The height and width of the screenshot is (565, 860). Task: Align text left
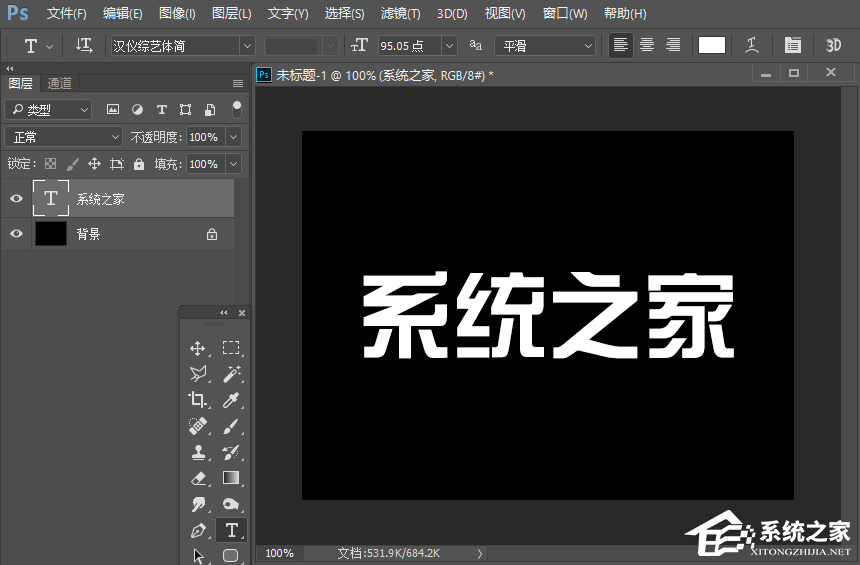pyautogui.click(x=621, y=45)
